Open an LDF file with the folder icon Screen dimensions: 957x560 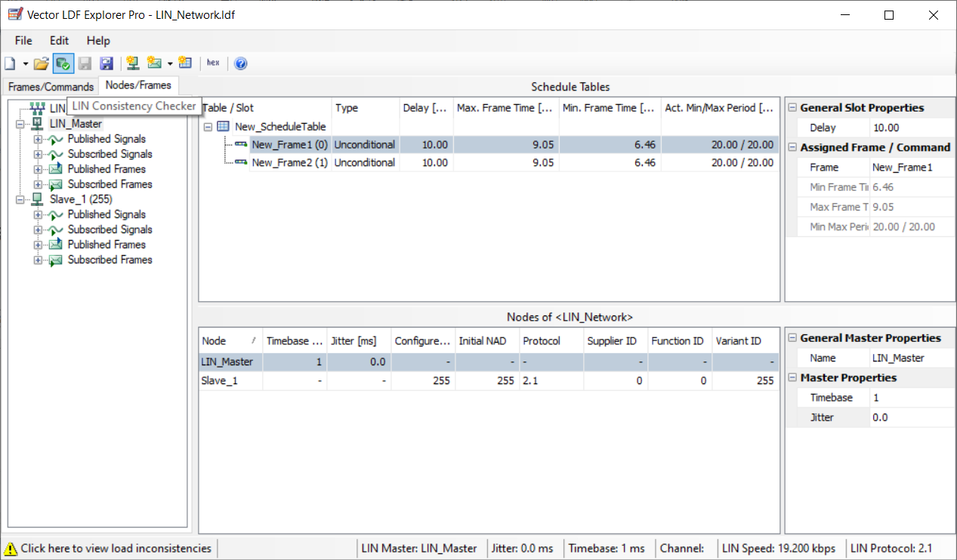point(42,63)
